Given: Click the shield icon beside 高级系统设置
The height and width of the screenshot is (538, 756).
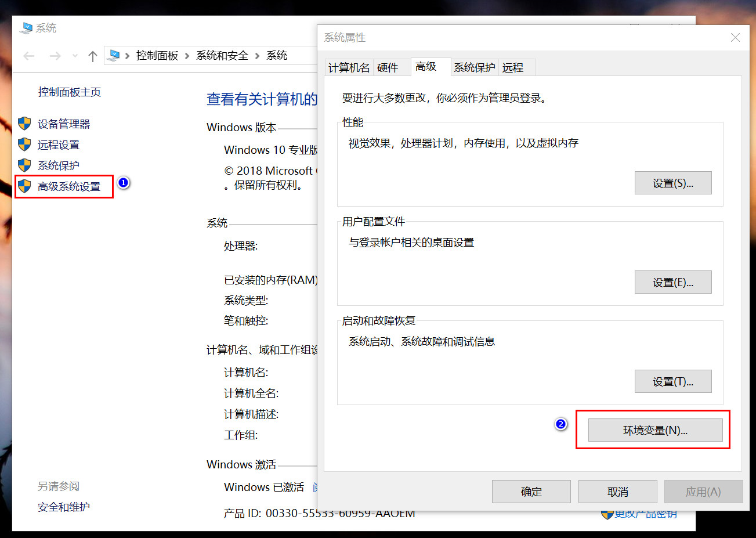Looking at the screenshot, I should (x=24, y=186).
